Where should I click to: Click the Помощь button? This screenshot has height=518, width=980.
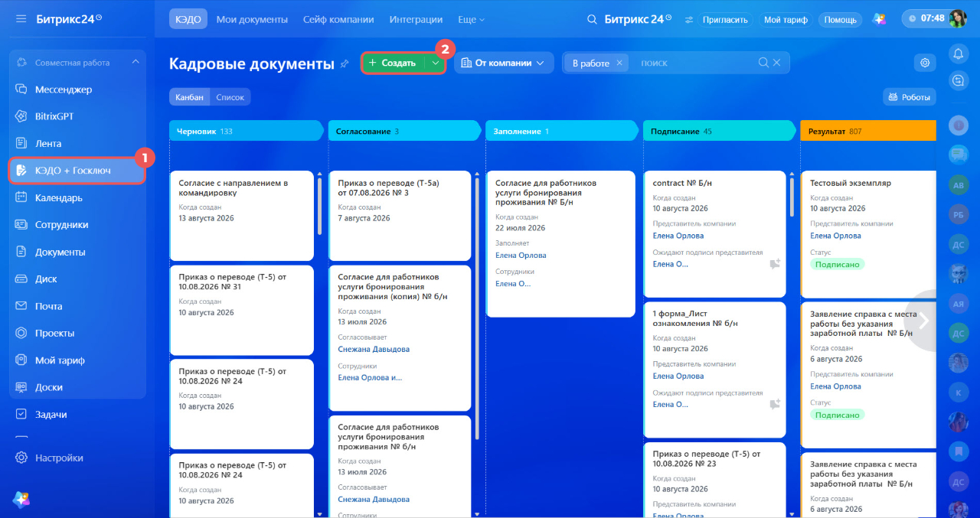click(x=841, y=20)
